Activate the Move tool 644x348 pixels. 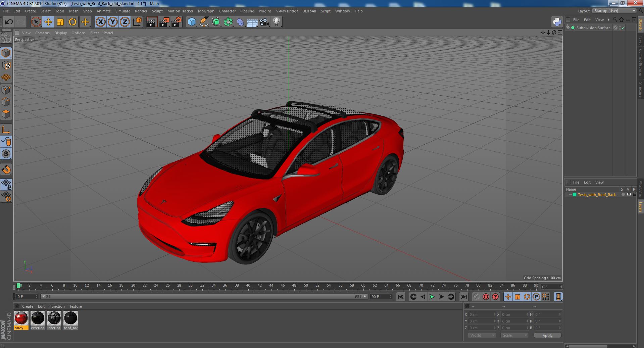click(x=48, y=22)
